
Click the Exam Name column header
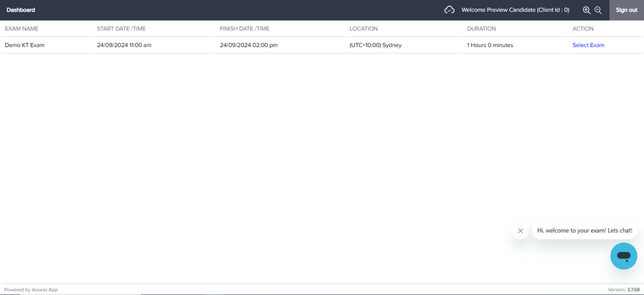point(22,29)
